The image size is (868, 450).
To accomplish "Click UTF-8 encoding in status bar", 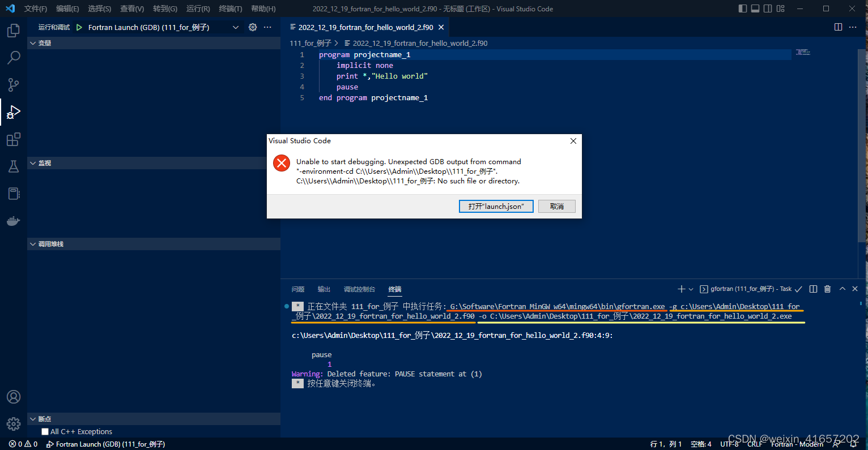I will pyautogui.click(x=729, y=444).
